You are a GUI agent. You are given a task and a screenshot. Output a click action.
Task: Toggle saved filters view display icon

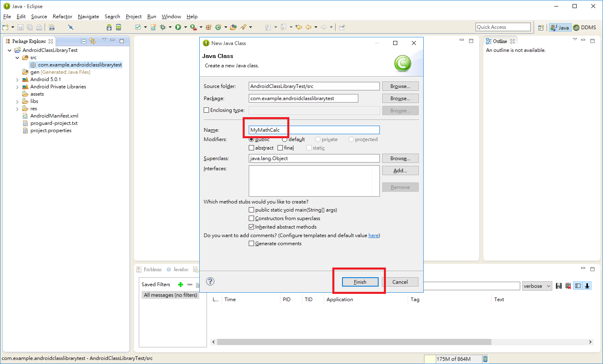click(x=578, y=286)
